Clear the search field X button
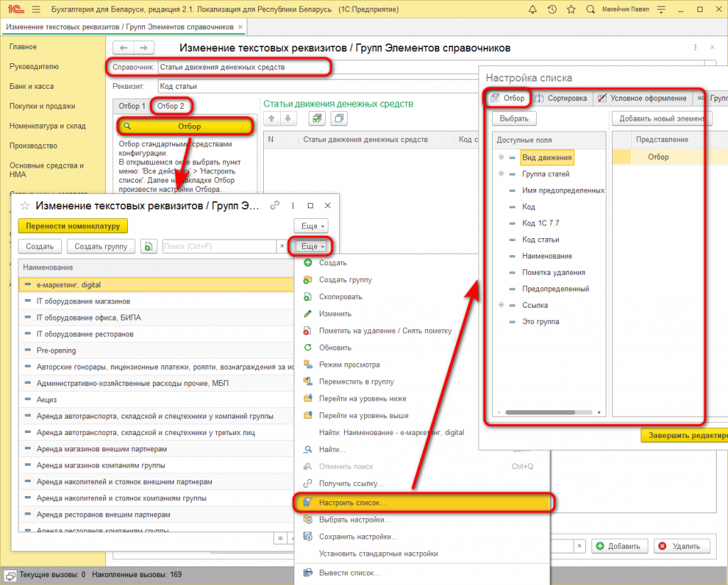728x585 pixels. (x=282, y=247)
